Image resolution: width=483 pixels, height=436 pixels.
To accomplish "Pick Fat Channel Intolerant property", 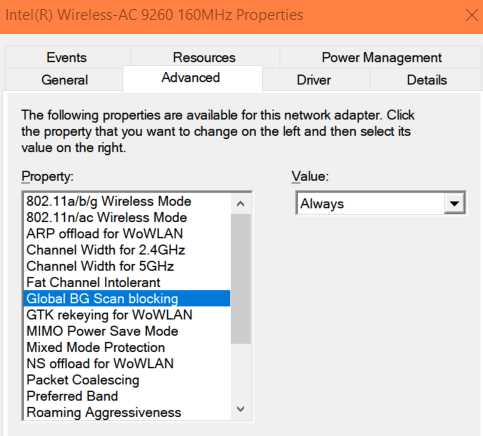I will tap(127, 282).
